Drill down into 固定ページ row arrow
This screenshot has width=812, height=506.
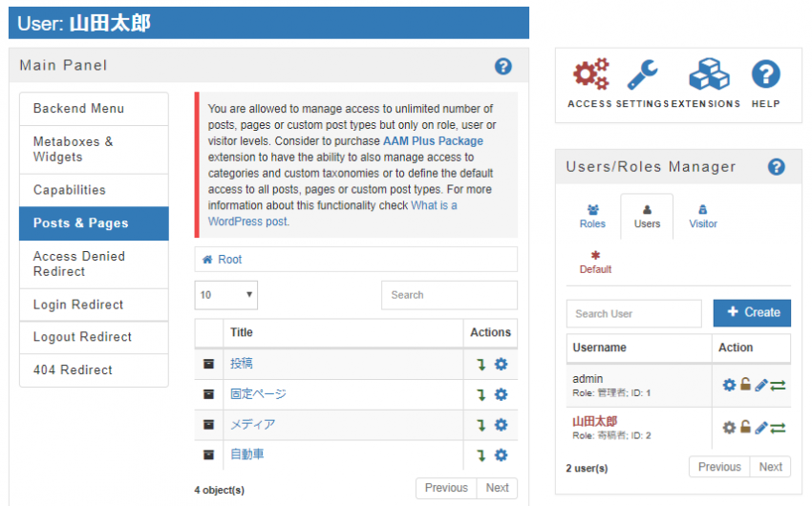tap(481, 394)
